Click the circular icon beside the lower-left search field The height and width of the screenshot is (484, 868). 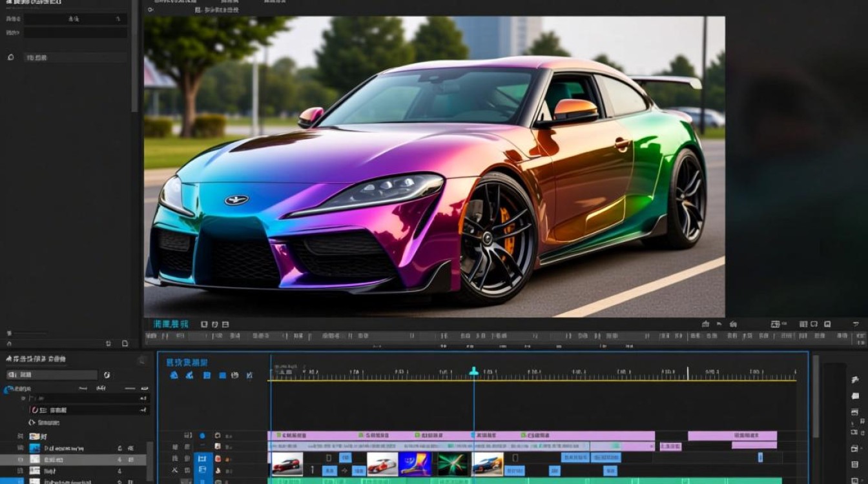[x=107, y=375]
